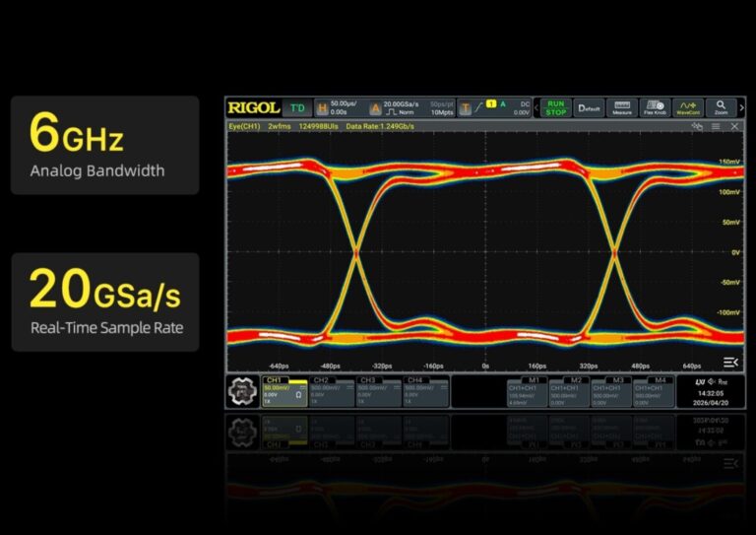Image resolution: width=756 pixels, height=535 pixels.
Task: Click the 0s time axis label
Action: coord(485,367)
